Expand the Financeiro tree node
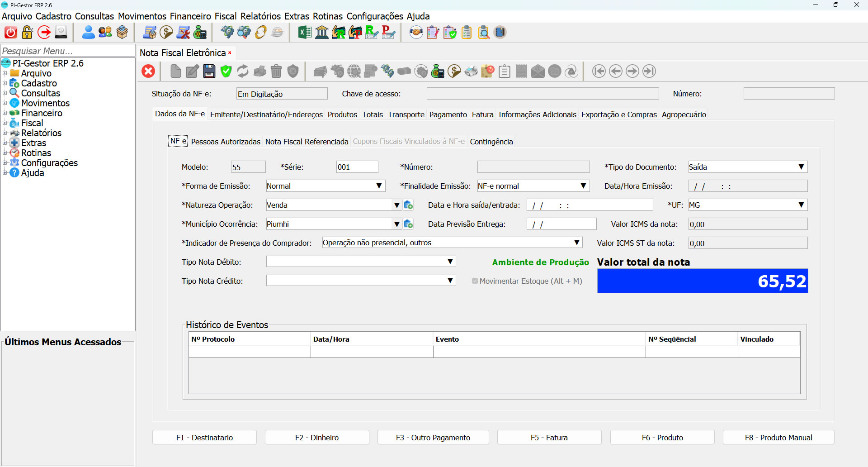Screen dimensions: 868x467 pos(5,113)
